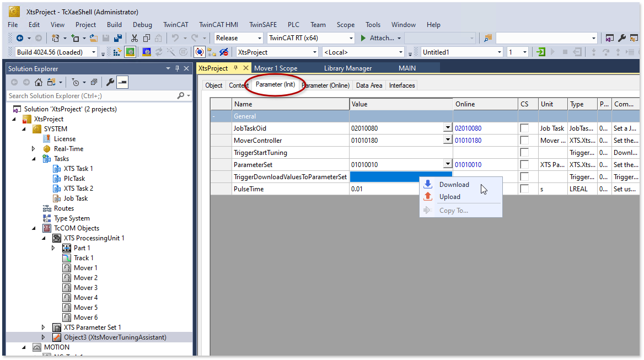
Task: Click the Show Sub Items eye icon
Action: 224,52
